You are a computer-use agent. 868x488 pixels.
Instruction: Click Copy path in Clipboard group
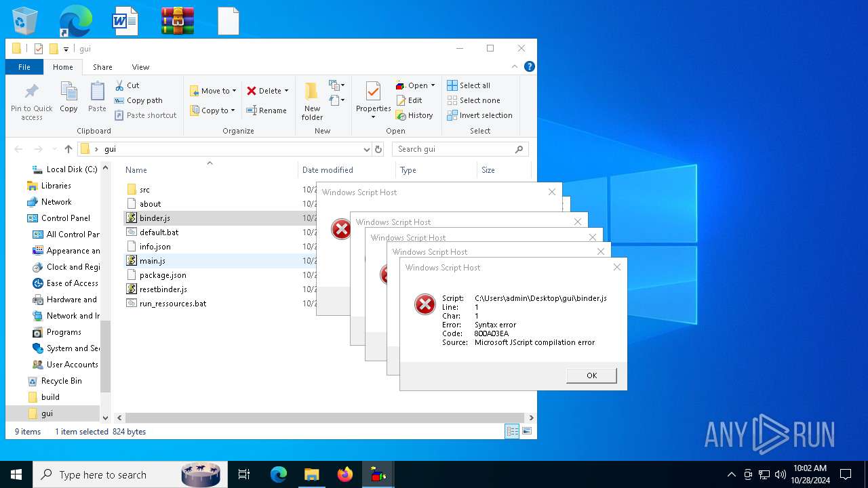138,100
